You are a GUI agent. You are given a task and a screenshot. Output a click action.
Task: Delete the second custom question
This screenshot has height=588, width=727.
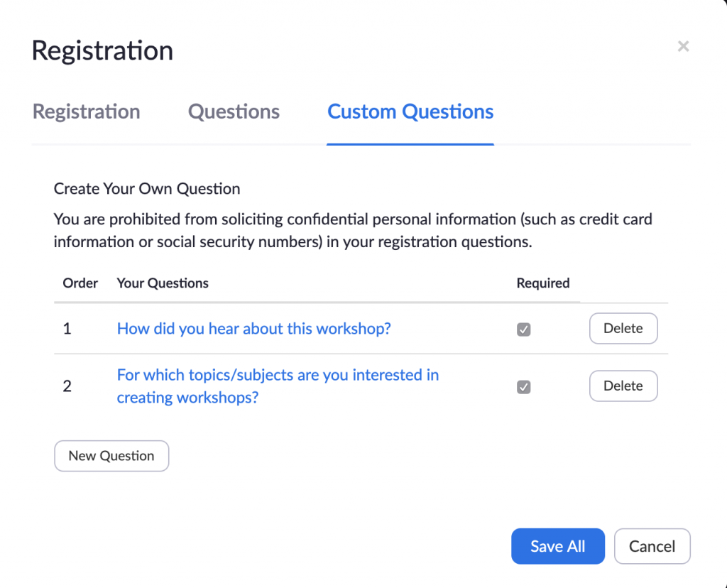(623, 386)
